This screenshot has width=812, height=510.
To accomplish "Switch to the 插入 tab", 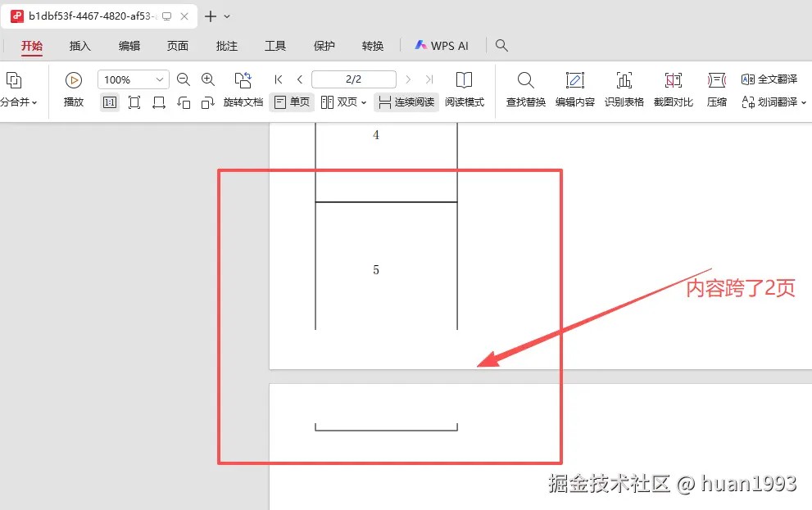I will (x=80, y=46).
